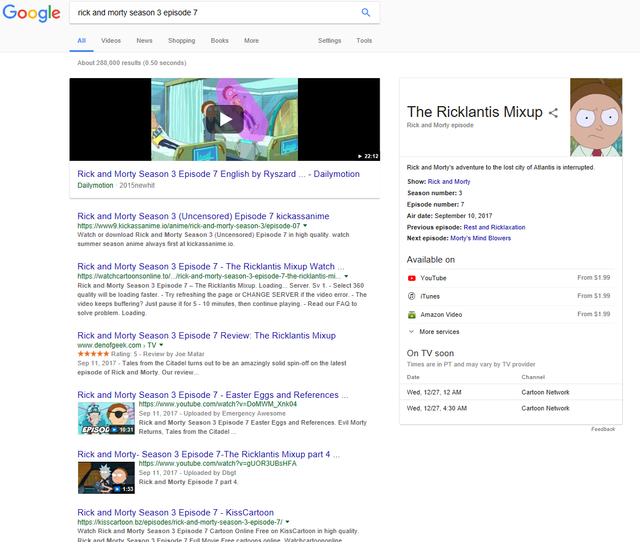Screen dimensions: 640x542
Task: Switch to the Books tab
Action: (x=220, y=40)
